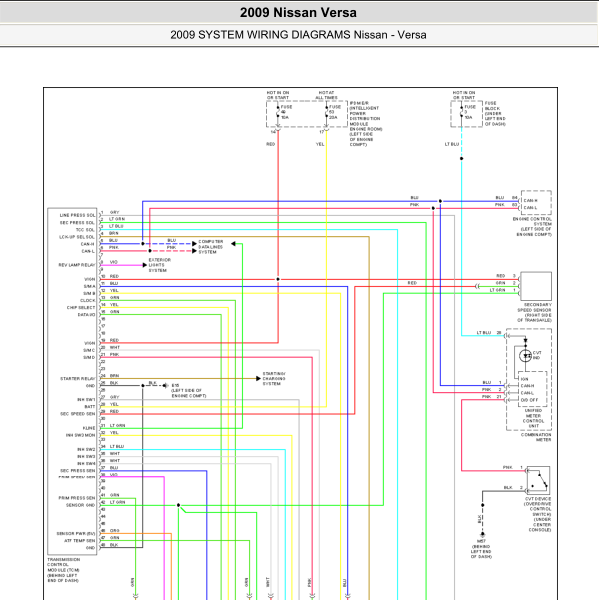Click the 'SENSOR GND' terminal label
This screenshot has height=600, width=599.
(80, 505)
